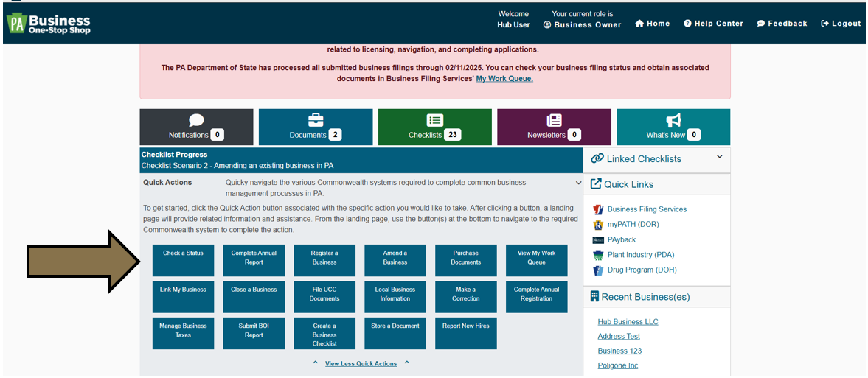Click the Checklists count badge 23
The width and height of the screenshot is (868, 378).
pos(452,135)
